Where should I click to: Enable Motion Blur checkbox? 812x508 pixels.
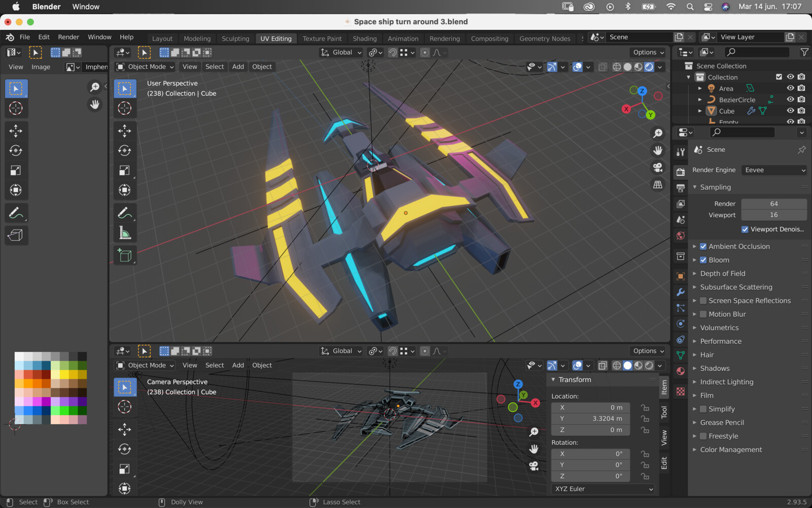pyautogui.click(x=703, y=314)
